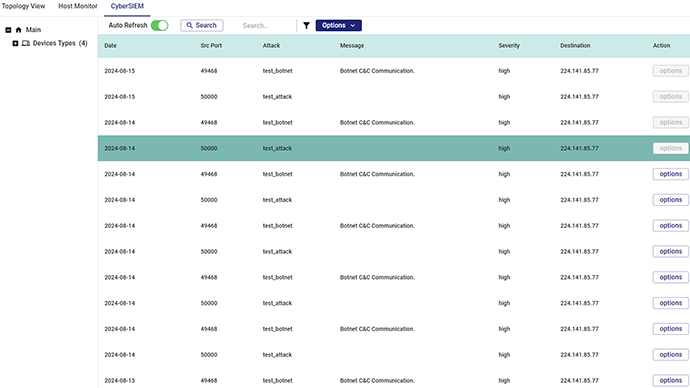The width and height of the screenshot is (690, 388).
Task: Click date of 2024-08-15 test_attack row
Action: click(120, 97)
